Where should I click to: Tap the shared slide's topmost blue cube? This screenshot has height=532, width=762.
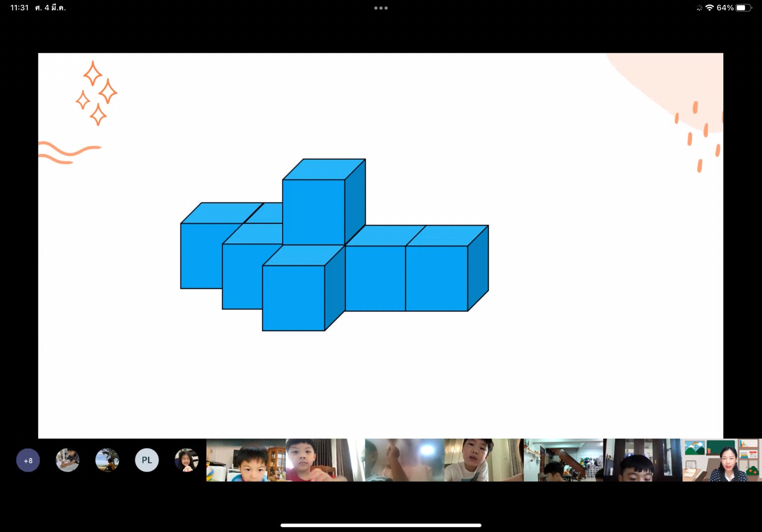click(x=314, y=211)
